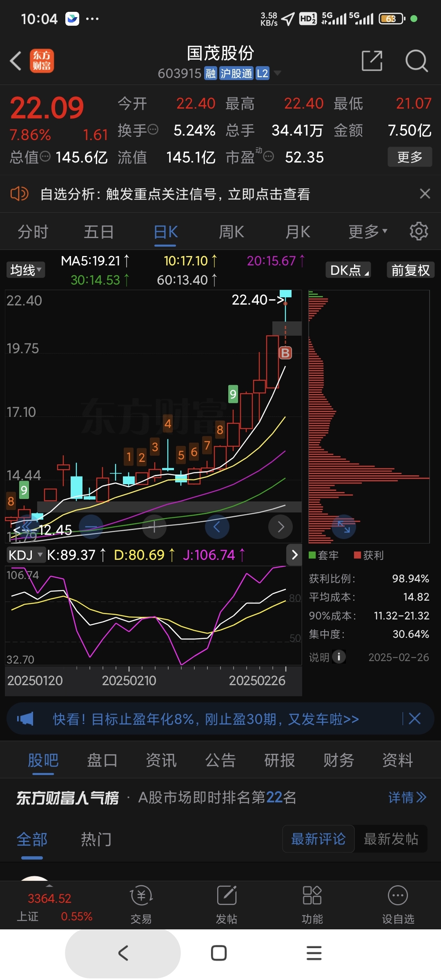
Task: Open the 财务 tab
Action: click(339, 760)
